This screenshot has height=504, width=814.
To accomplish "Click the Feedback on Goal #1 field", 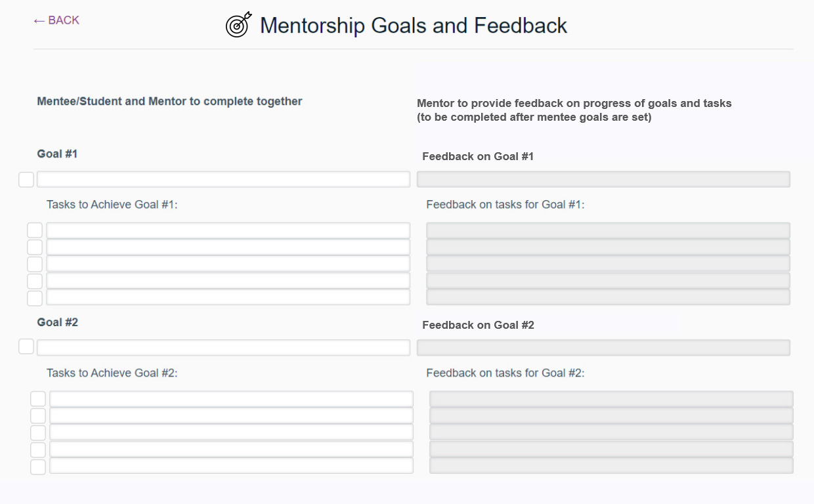I will (x=603, y=180).
